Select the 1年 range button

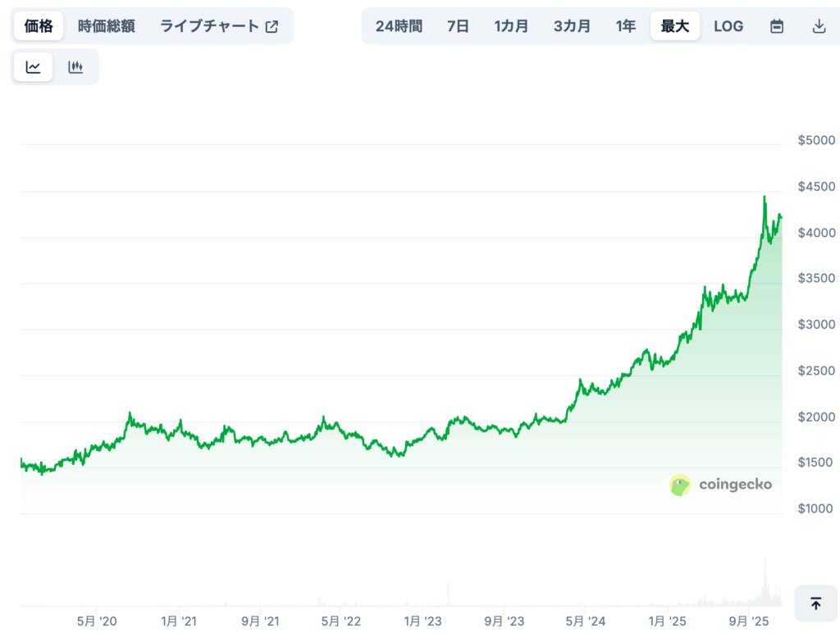(626, 25)
